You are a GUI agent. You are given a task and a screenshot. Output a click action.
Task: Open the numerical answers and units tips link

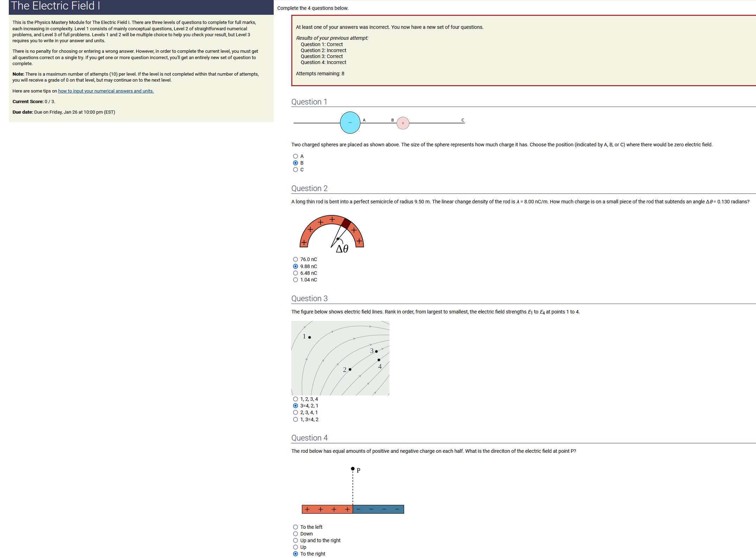click(x=106, y=91)
